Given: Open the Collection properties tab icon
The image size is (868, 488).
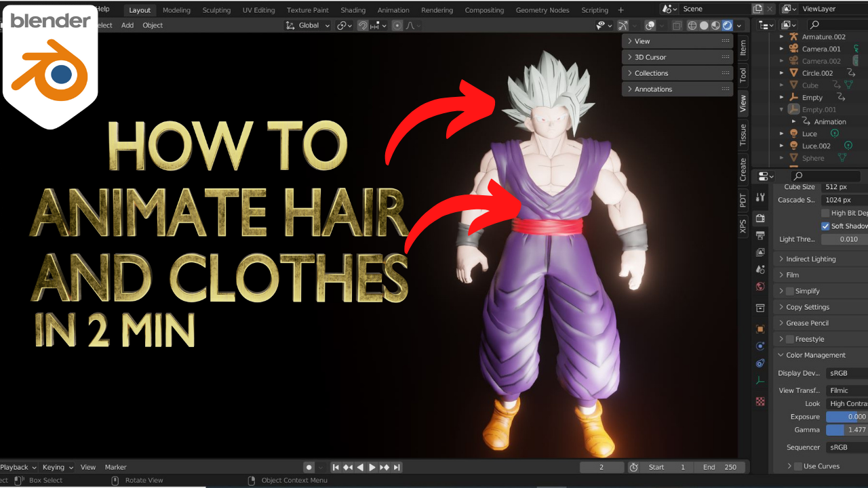Looking at the screenshot, I should click(x=760, y=308).
